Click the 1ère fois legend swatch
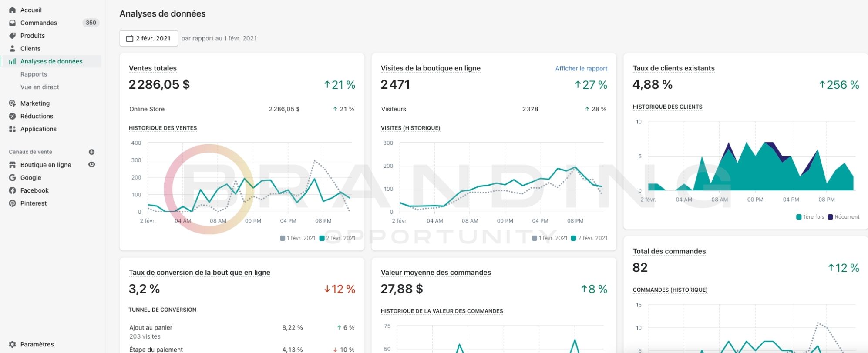 (x=799, y=217)
